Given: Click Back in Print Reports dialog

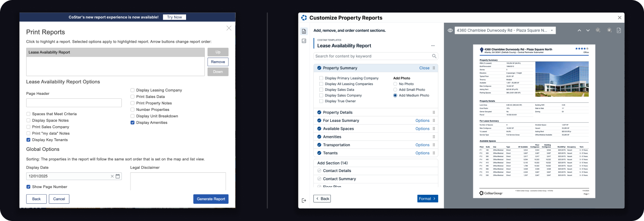Looking at the screenshot, I should pos(36,199).
